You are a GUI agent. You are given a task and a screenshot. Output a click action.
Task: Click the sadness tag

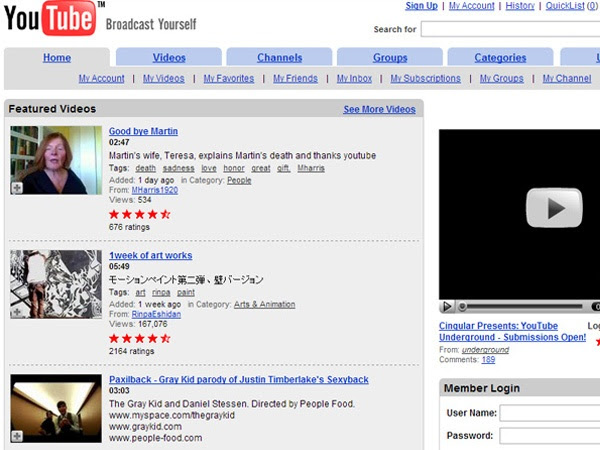[x=179, y=168]
